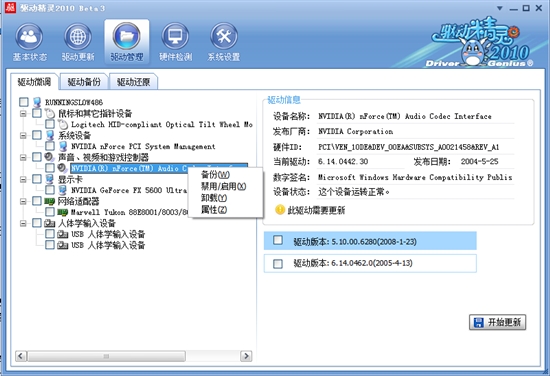550x376 pixels.
Task: Choose 备份(W) from context menu
Action: [x=215, y=175]
